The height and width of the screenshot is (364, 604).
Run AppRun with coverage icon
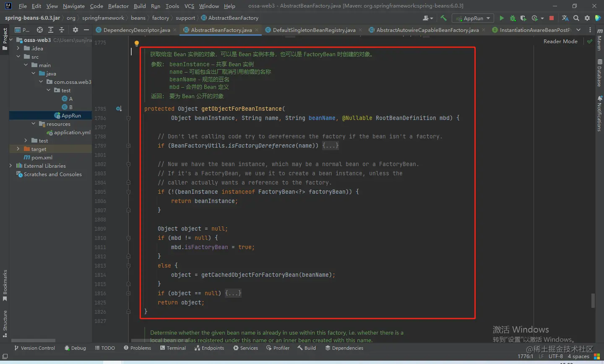[523, 18]
